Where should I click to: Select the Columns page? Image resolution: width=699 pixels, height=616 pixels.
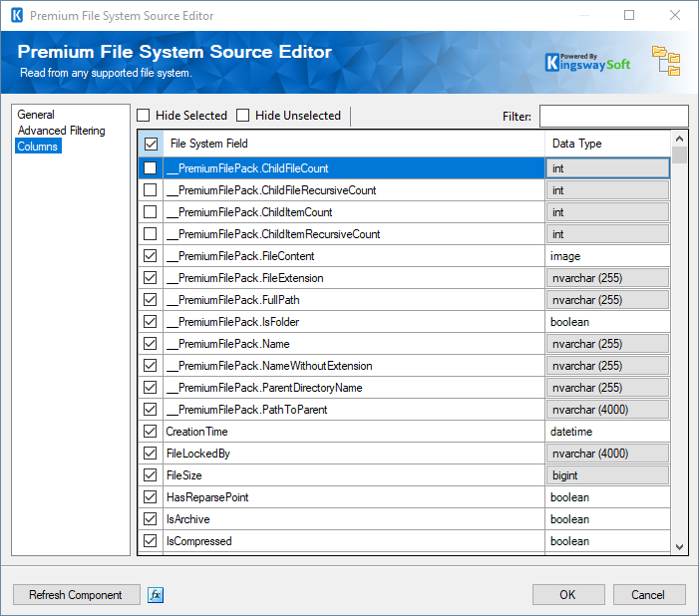(x=38, y=147)
